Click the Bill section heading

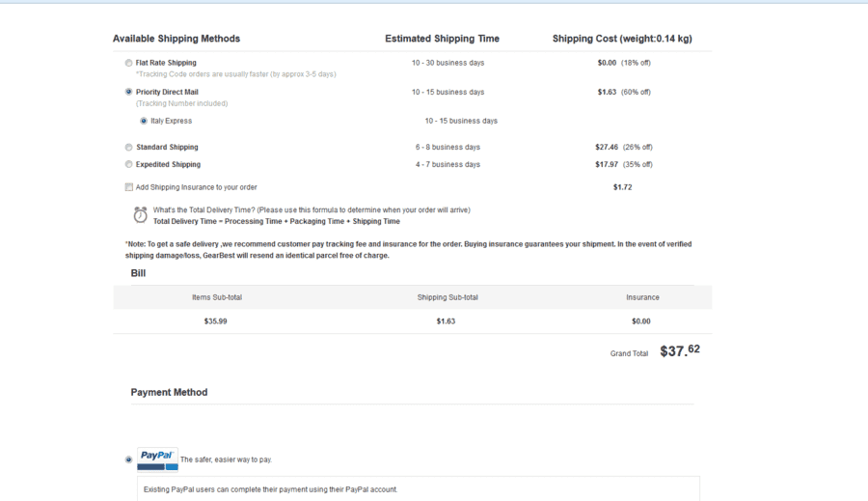tap(138, 273)
